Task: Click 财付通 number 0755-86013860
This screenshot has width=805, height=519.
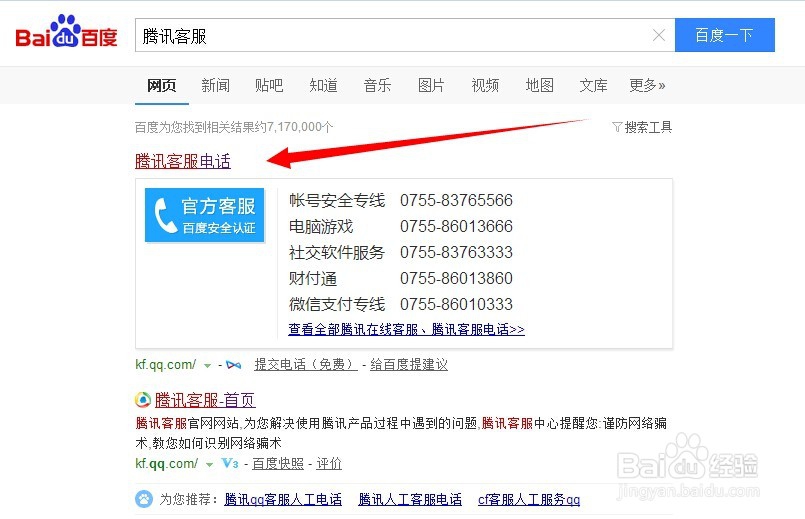Action: pos(456,278)
